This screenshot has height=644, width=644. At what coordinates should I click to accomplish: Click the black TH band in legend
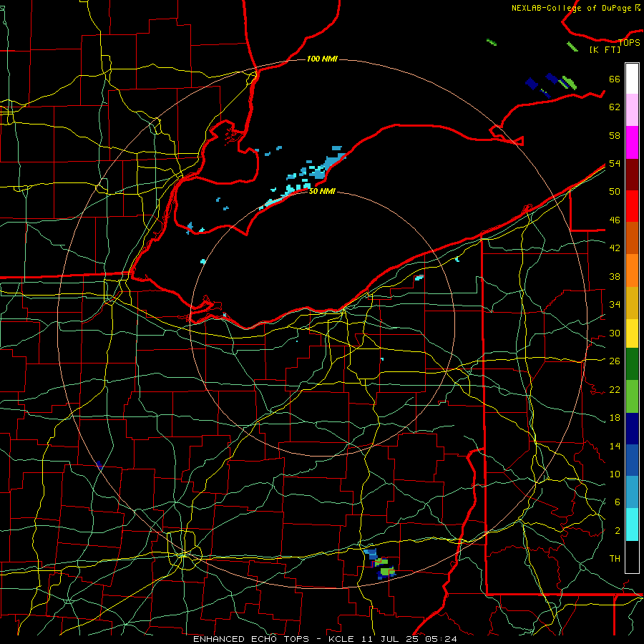click(632, 557)
